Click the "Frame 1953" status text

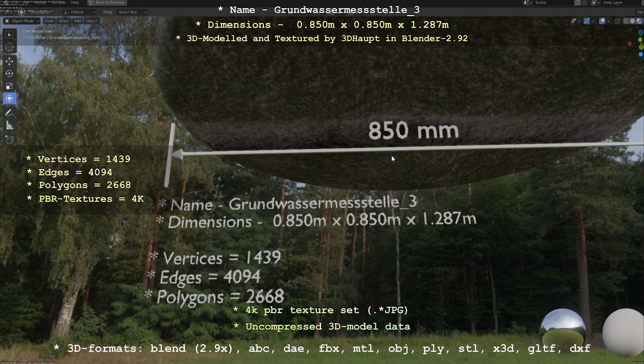point(32,363)
